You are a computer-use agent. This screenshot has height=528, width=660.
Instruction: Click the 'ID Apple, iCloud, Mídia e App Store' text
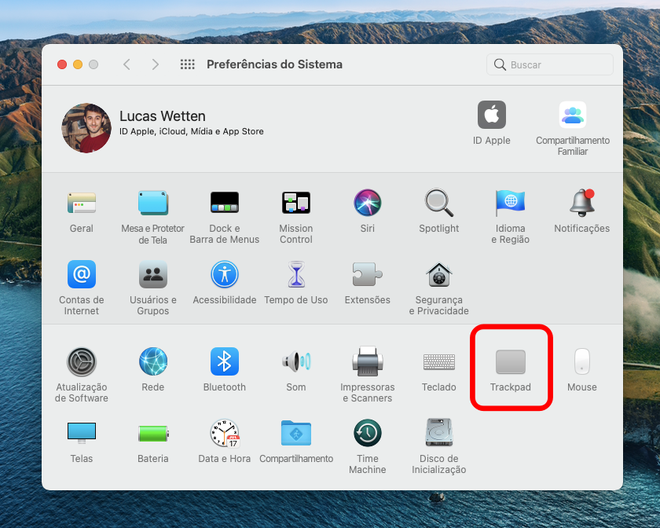(192, 131)
